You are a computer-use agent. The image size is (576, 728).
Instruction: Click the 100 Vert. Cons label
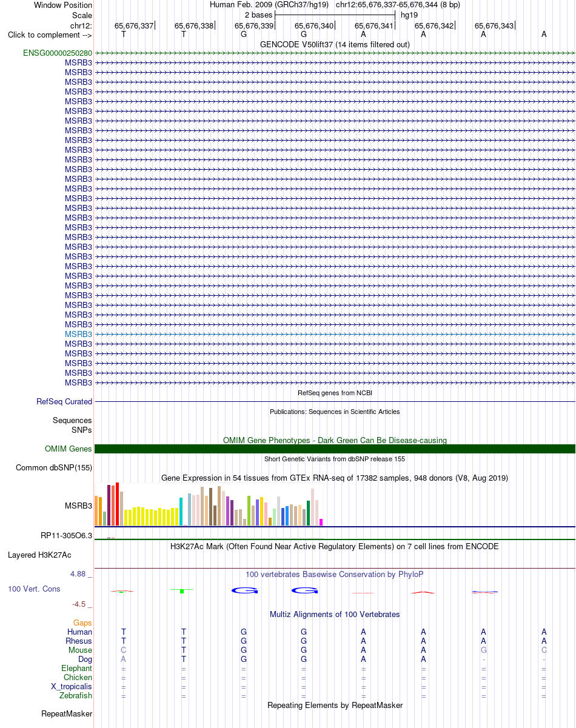pyautogui.click(x=34, y=589)
